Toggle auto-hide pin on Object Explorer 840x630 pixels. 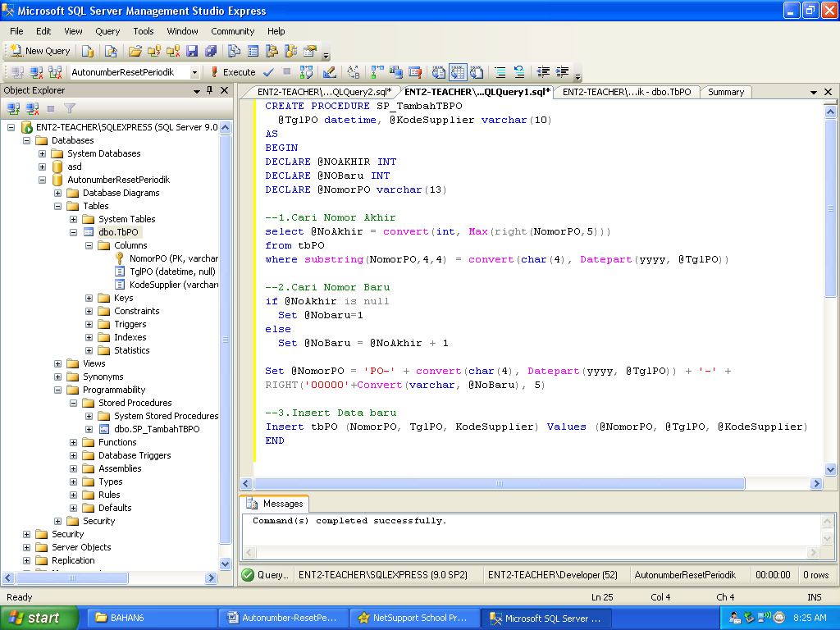(x=210, y=90)
